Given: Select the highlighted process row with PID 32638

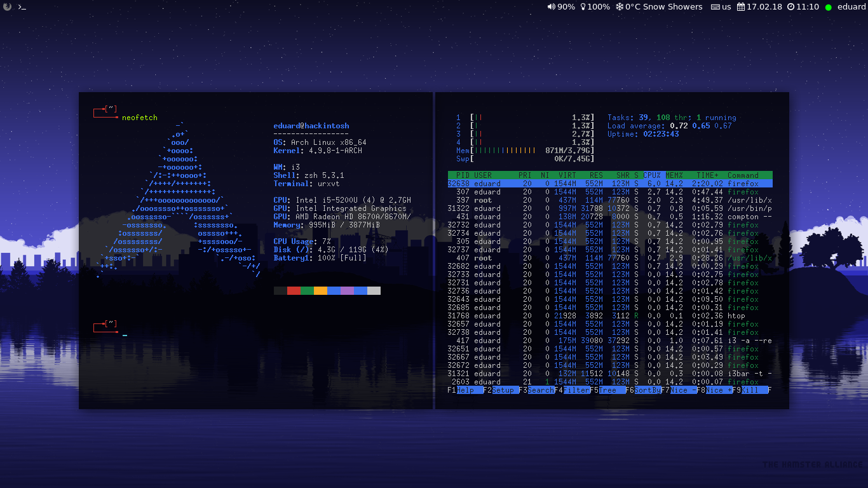Looking at the screenshot, I should pyautogui.click(x=610, y=184).
